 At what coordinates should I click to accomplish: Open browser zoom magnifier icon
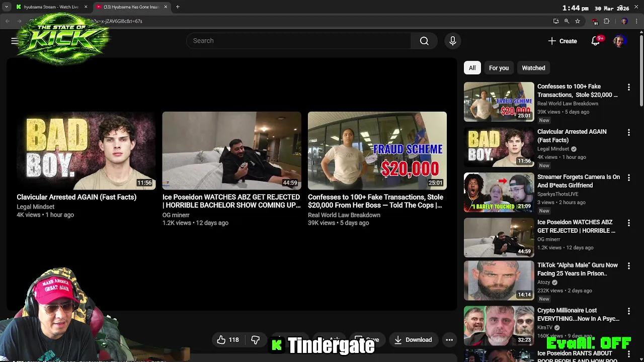(x=567, y=21)
